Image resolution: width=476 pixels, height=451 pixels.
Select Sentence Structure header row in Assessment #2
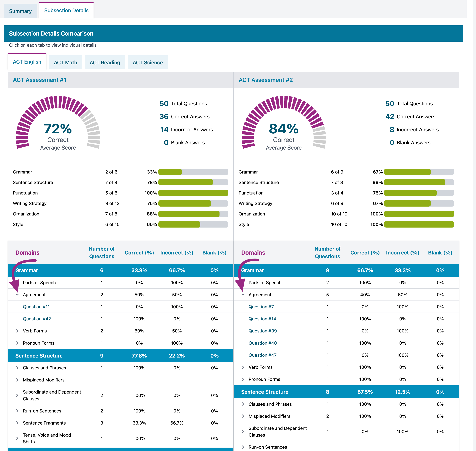point(265,392)
